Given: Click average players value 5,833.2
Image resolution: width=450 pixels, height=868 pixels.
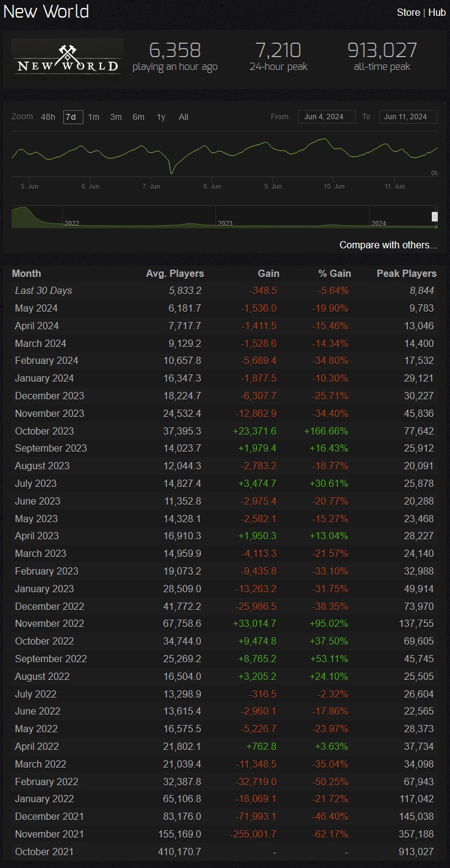Looking at the screenshot, I should [x=185, y=291].
